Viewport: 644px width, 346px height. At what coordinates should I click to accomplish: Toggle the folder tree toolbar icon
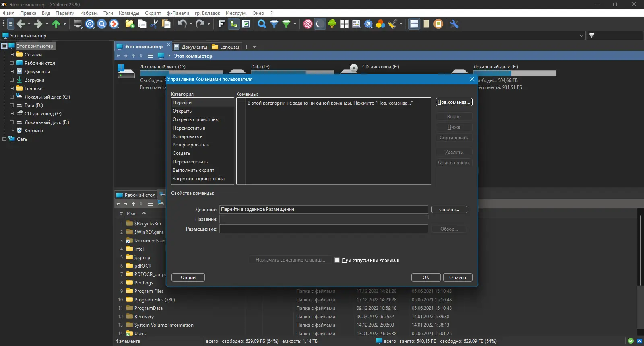tap(233, 24)
